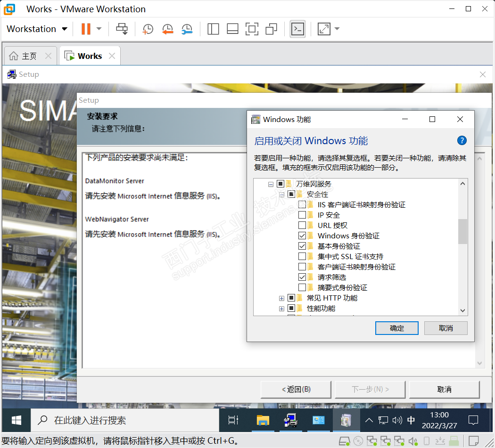Open the stretch guest dropdown arrow
The image size is (495, 448).
(x=337, y=29)
